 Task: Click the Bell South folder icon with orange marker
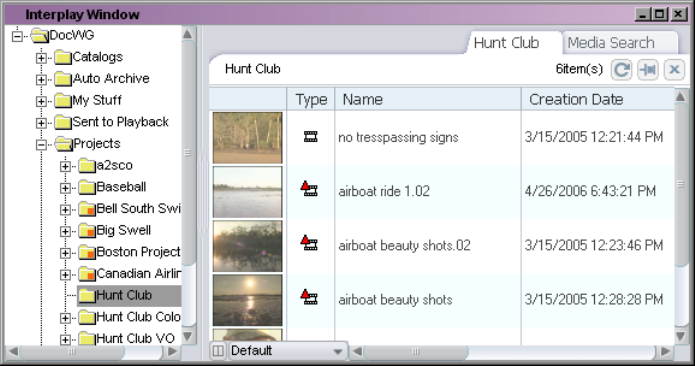point(87,210)
